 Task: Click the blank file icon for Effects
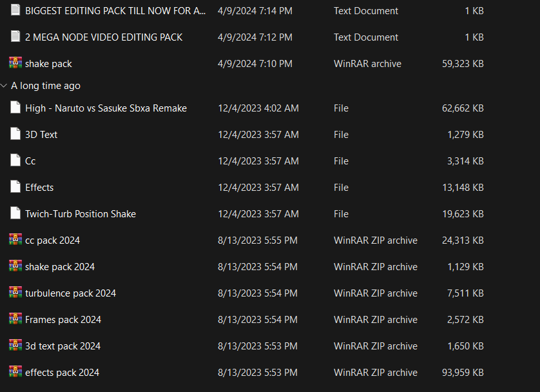(15, 187)
